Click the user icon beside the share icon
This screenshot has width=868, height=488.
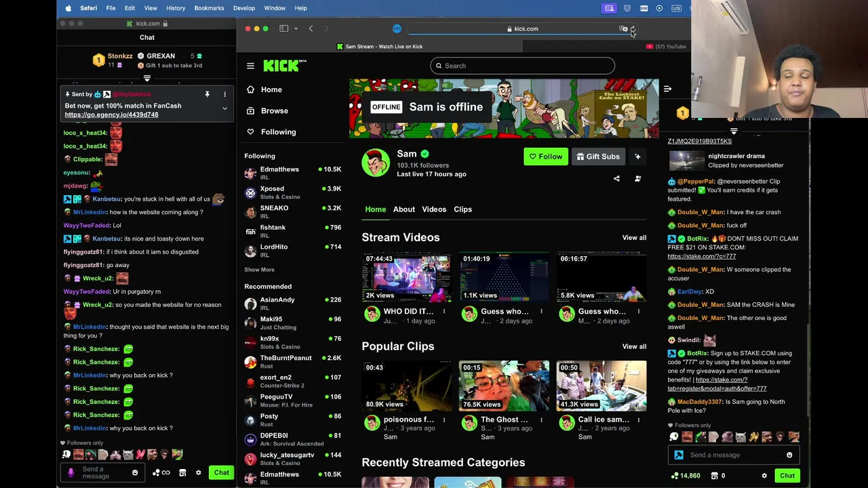[637, 179]
